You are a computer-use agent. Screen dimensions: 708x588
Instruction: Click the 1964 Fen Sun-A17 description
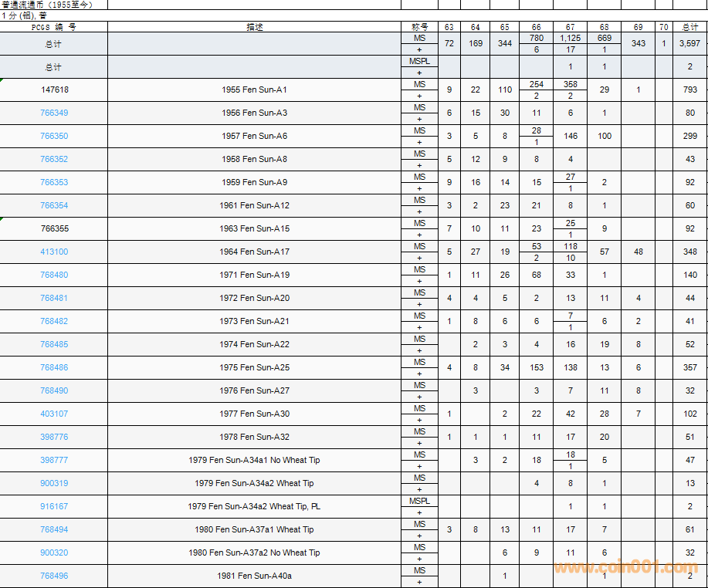[254, 252]
